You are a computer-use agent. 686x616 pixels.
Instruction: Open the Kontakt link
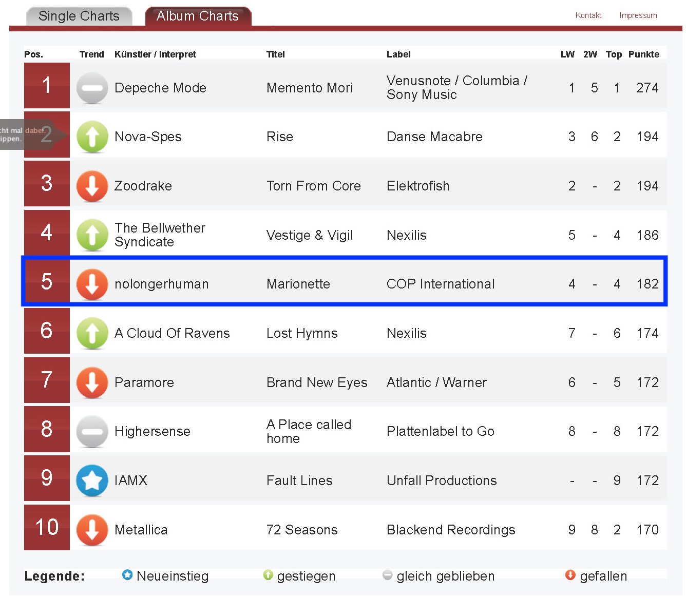coord(588,15)
